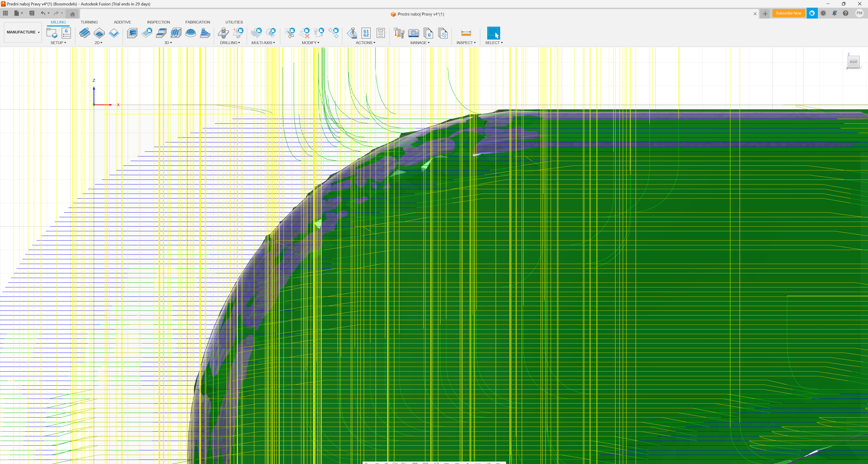The height and width of the screenshot is (464, 868).
Task: Click the Drill tool icon
Action: (223, 33)
